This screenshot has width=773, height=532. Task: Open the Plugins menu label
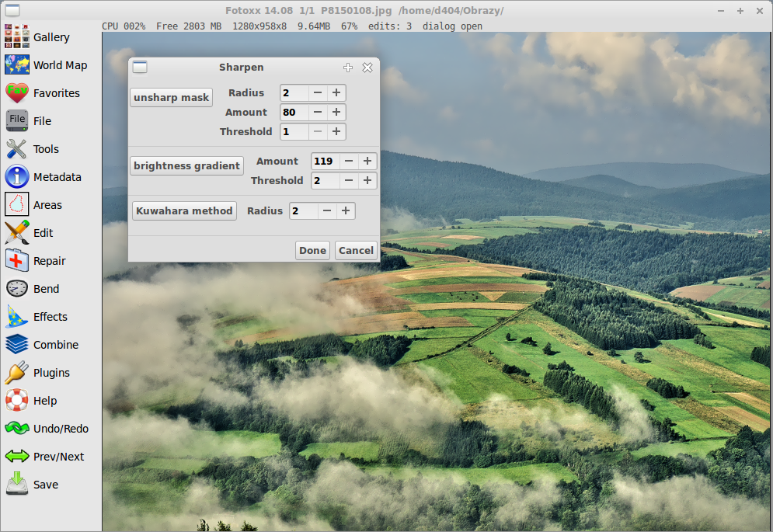(51, 374)
